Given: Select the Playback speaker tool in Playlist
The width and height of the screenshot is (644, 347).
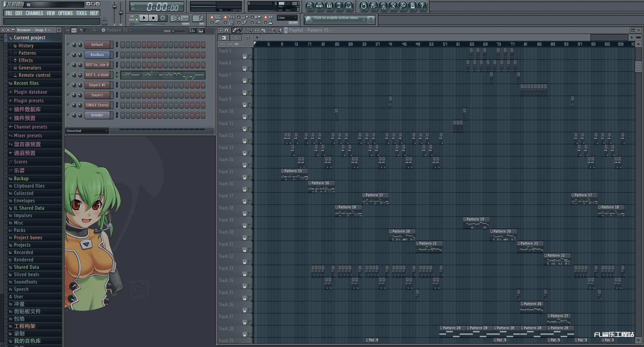Looking at the screenshot, I should [280, 30].
